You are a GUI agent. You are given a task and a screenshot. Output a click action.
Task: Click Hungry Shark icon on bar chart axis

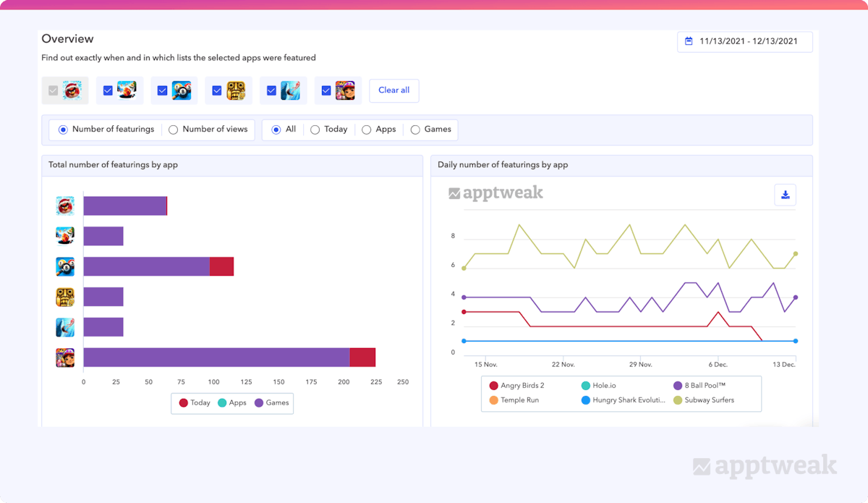click(x=65, y=327)
